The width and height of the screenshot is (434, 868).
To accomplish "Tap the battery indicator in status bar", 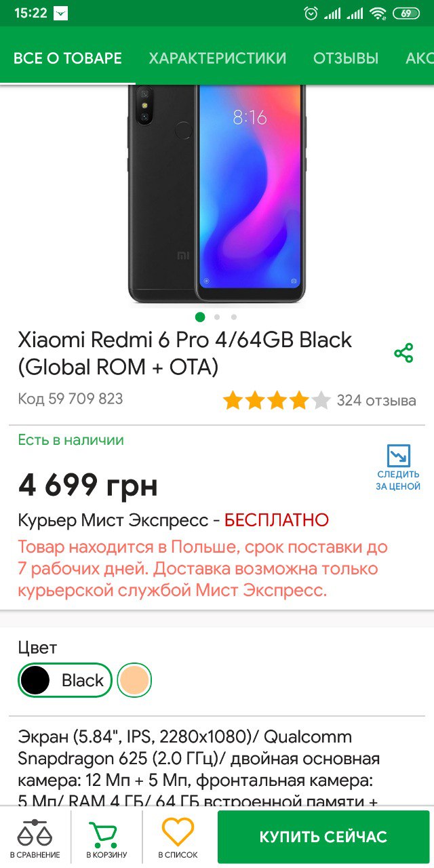I will [x=406, y=13].
